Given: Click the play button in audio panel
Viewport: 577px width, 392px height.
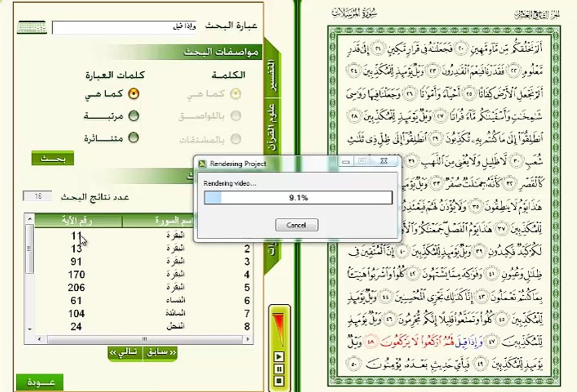Looking at the screenshot, I should [x=279, y=356].
